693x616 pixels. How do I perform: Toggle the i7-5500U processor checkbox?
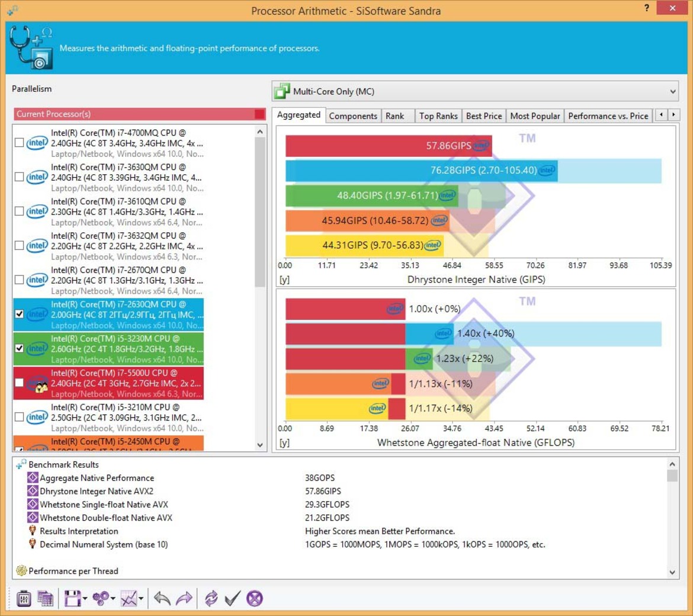19,383
